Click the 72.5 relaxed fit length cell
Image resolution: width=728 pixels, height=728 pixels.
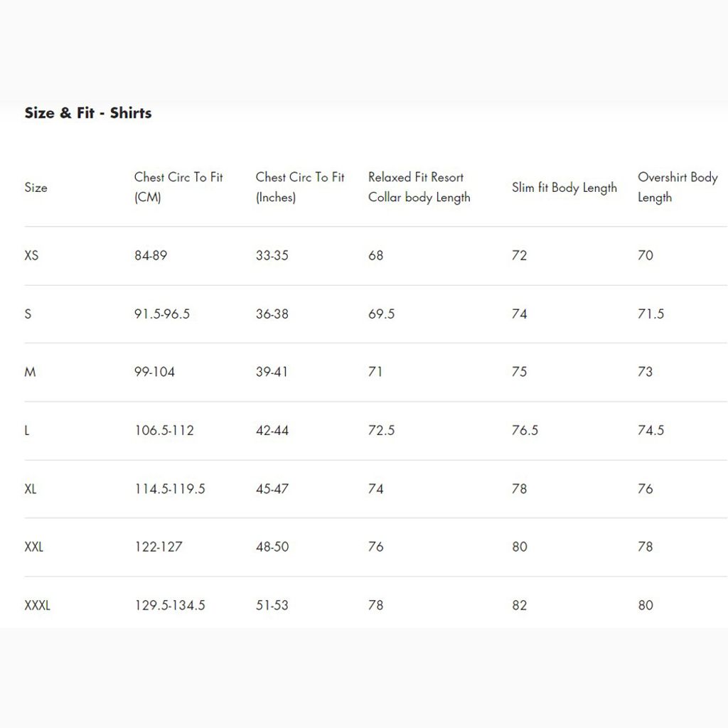point(381,431)
